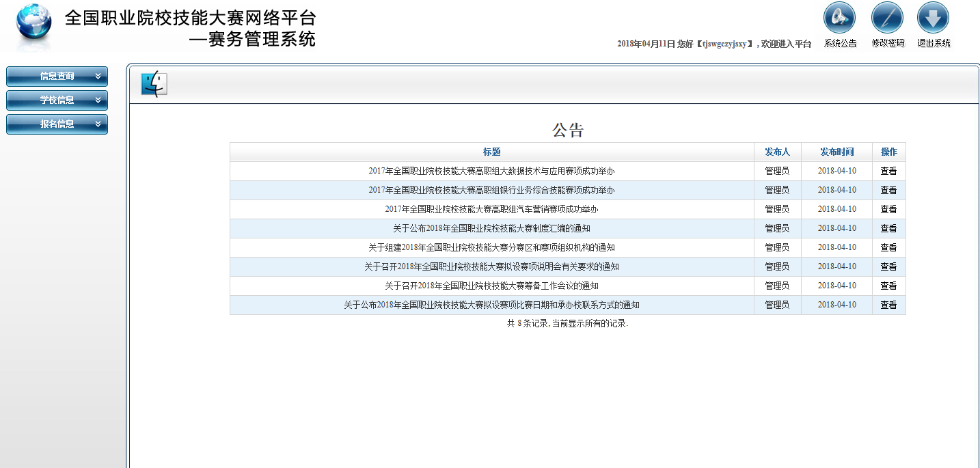
Task: Click the 修改密码 text label
Action: (888, 43)
